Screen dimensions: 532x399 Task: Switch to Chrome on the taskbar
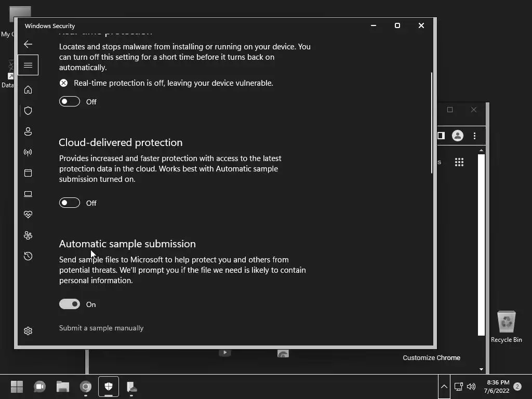pyautogui.click(x=86, y=387)
